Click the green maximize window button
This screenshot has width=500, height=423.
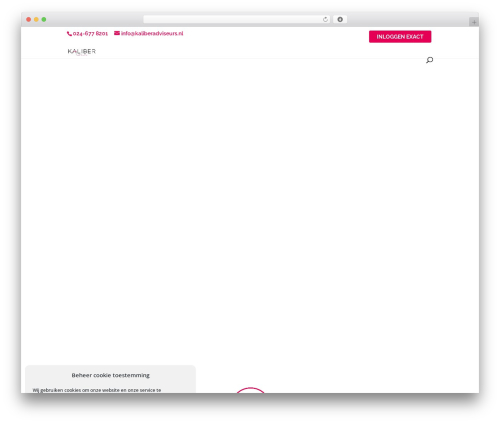44,20
